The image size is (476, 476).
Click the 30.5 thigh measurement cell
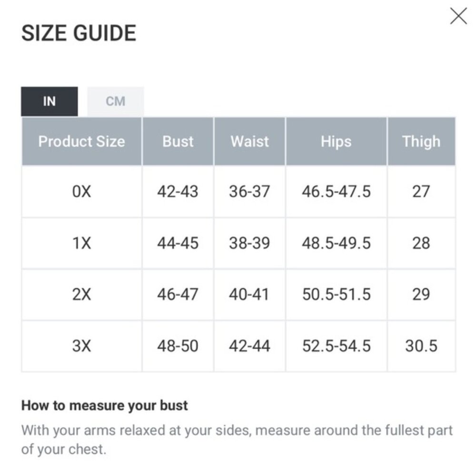[x=421, y=346]
